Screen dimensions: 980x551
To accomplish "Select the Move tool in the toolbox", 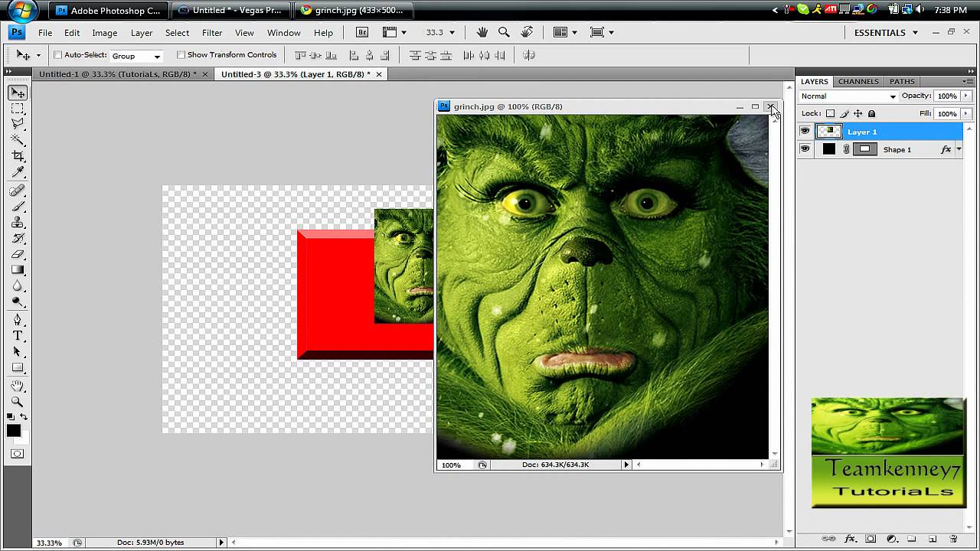I will [x=18, y=93].
